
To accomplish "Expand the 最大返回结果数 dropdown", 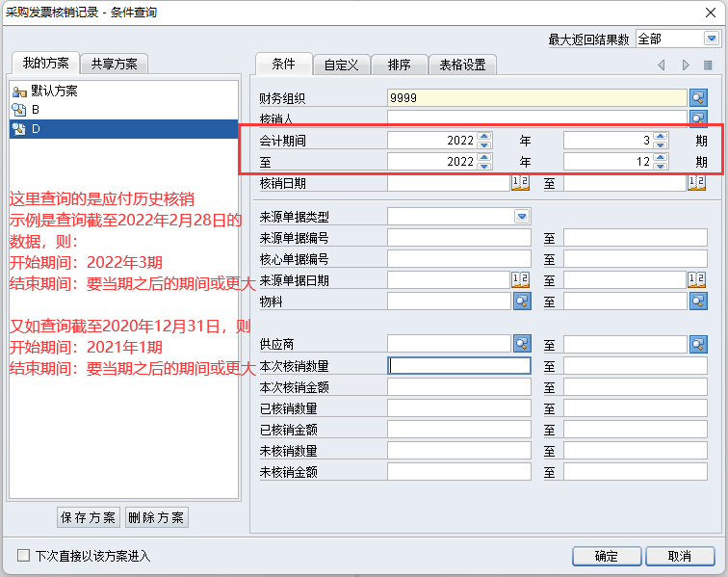I will click(712, 39).
